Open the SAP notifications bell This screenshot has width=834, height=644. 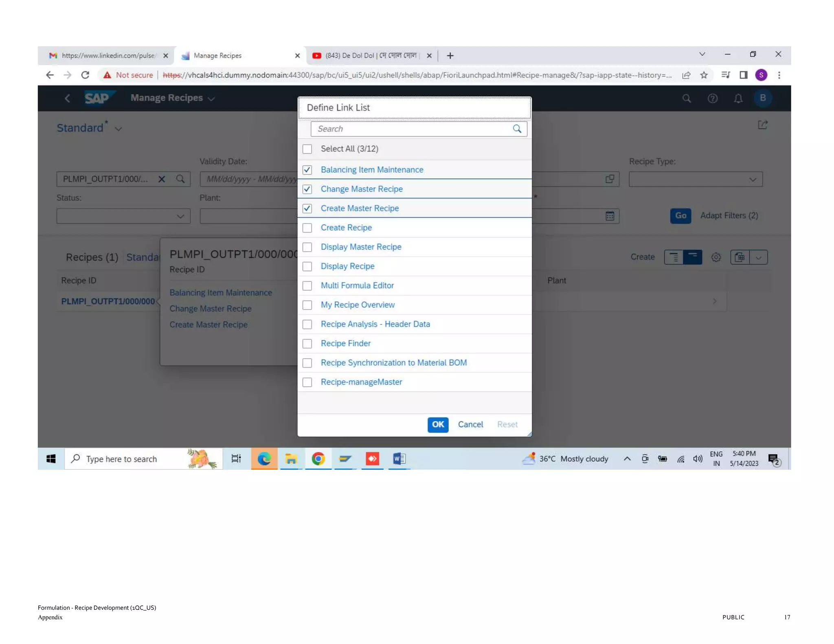click(x=738, y=98)
